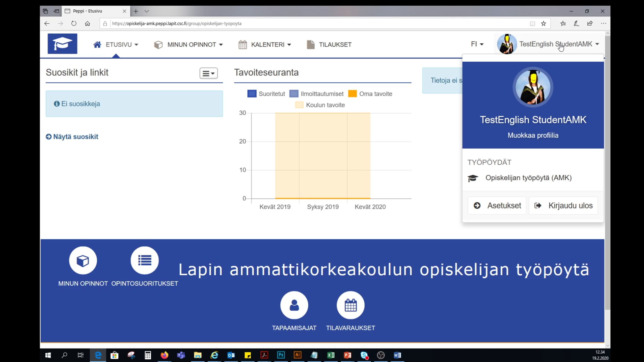Click the Peppi graduation cap logo
644x362 pixels.
(63, 44)
